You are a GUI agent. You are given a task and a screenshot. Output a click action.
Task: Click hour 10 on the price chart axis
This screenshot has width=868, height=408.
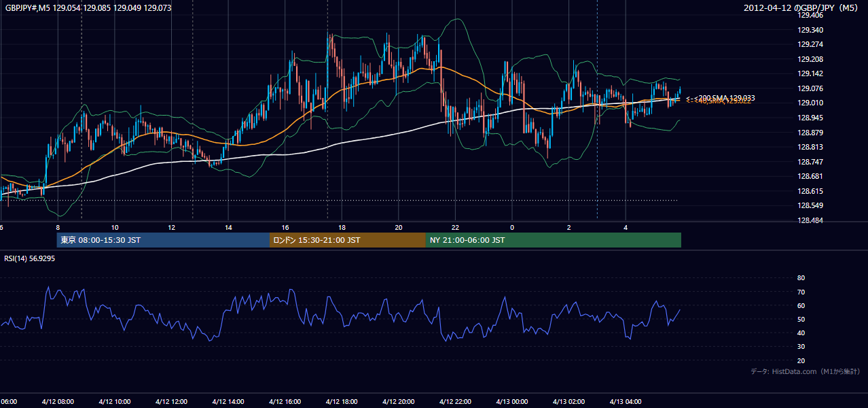click(x=115, y=227)
